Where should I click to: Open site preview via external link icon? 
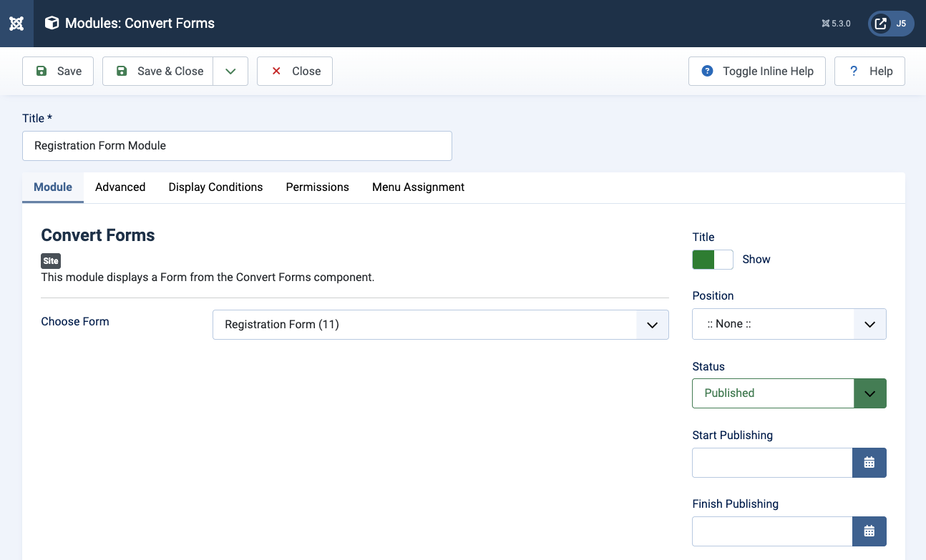point(881,24)
